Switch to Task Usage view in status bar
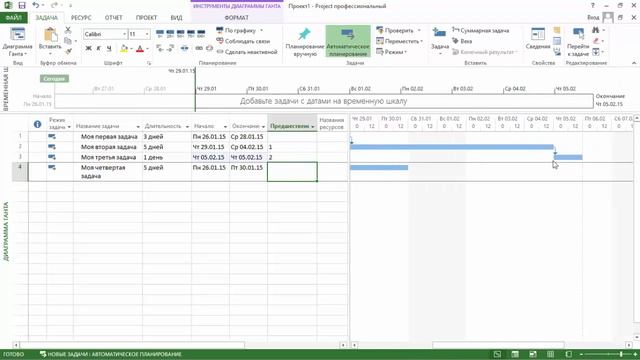640x360 pixels. pyautogui.click(x=515, y=354)
